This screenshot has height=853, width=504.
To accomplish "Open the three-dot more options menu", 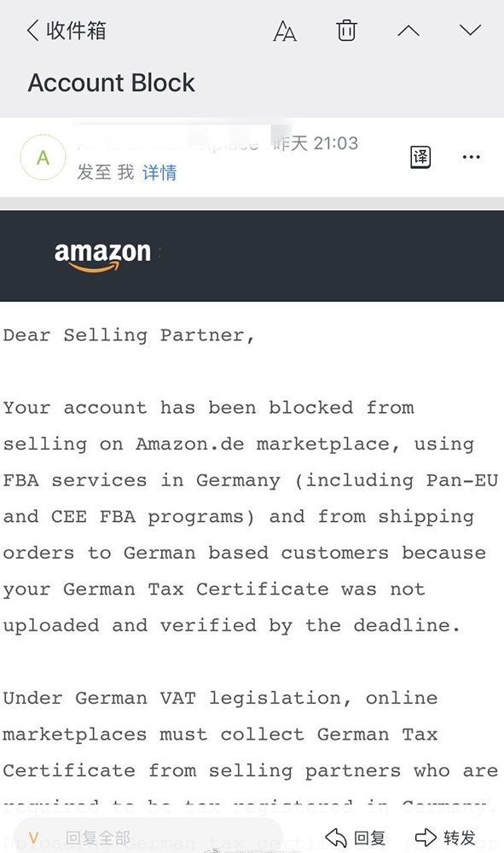I will (x=471, y=157).
